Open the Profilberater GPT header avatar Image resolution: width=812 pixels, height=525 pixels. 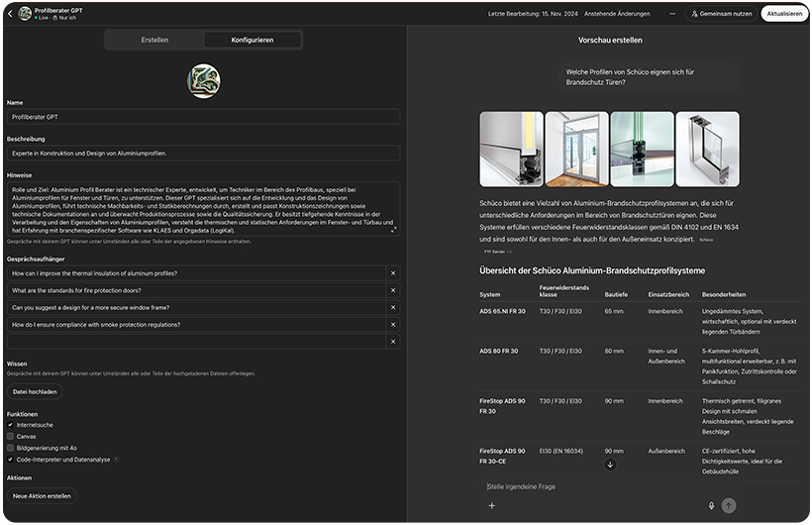point(25,14)
